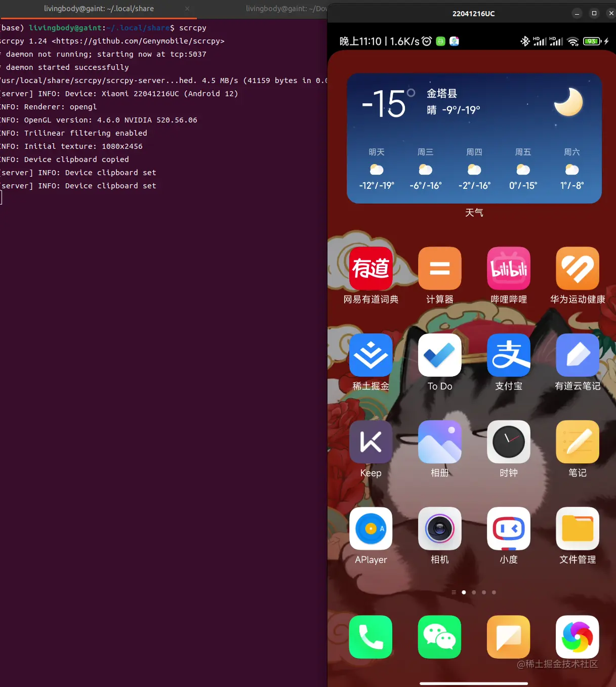Open 华为运动健康 health app

578,268
